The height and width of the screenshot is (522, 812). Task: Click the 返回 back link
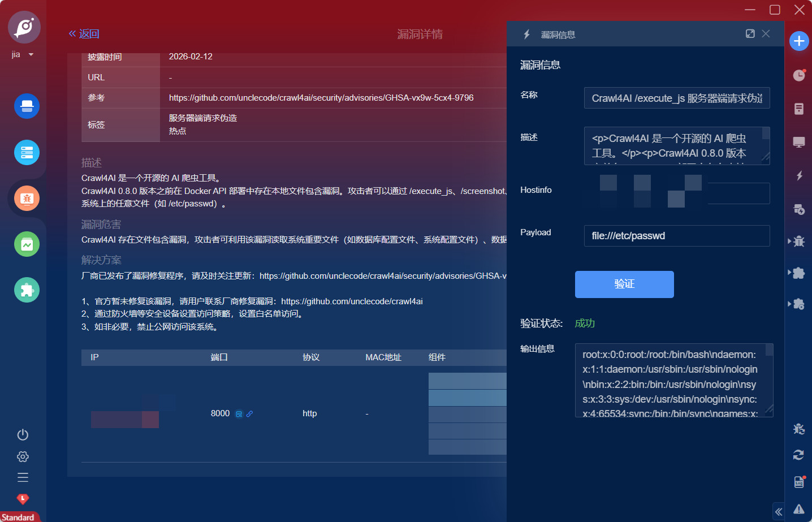pos(84,34)
